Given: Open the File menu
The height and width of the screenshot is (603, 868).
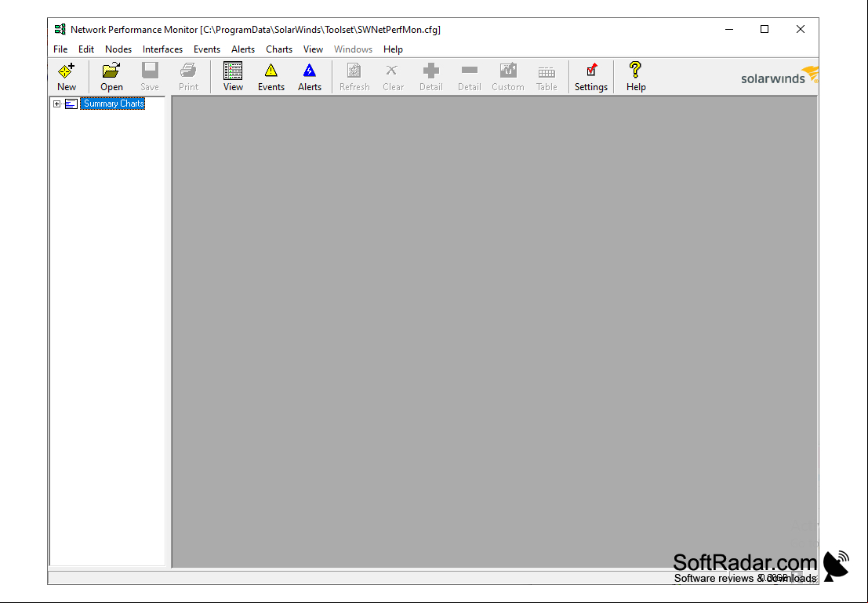Looking at the screenshot, I should [60, 49].
